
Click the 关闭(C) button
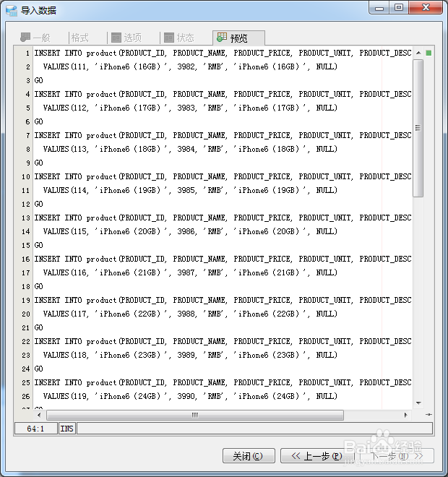[249, 456]
